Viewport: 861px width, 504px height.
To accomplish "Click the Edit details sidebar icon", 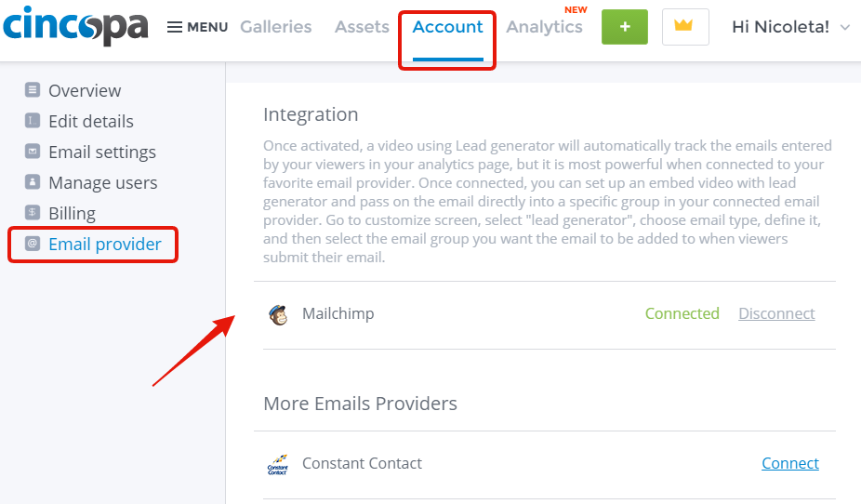I will click(x=33, y=120).
